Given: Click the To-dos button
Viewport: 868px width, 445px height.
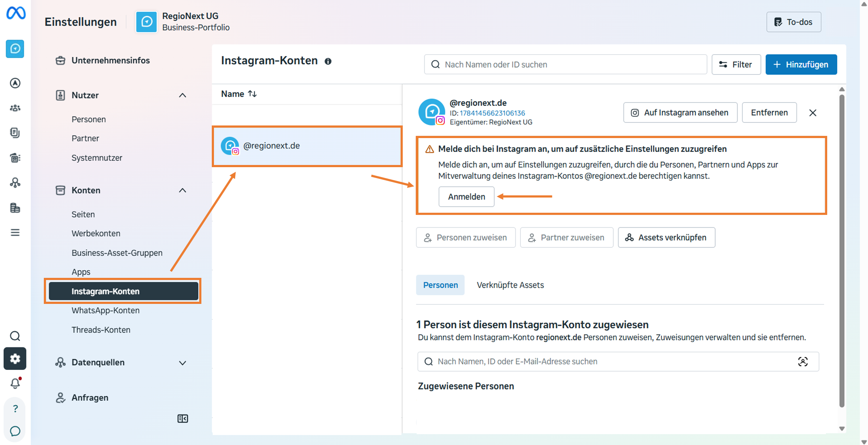Looking at the screenshot, I should tap(794, 22).
